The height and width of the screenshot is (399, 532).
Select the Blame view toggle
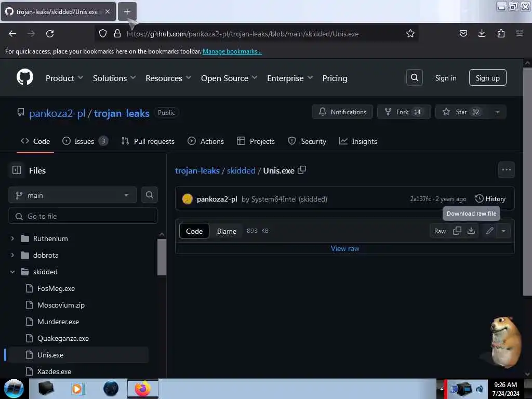(227, 231)
